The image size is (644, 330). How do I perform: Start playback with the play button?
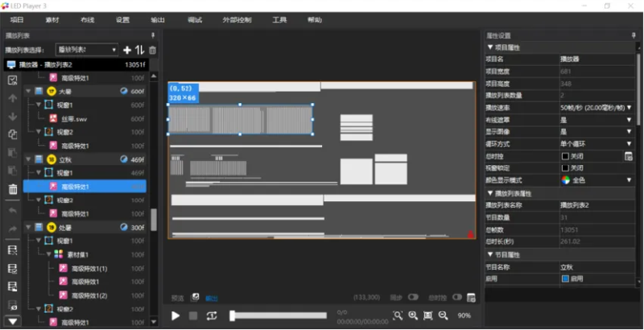(175, 316)
